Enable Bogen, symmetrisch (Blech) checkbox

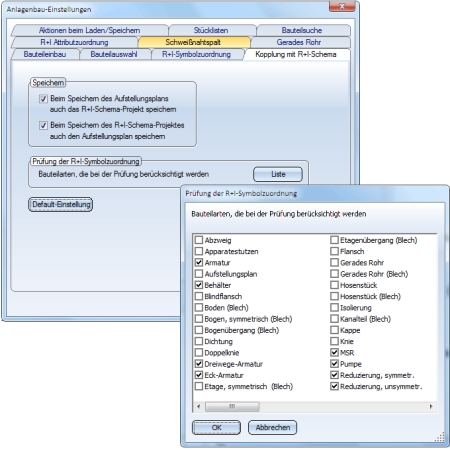click(x=199, y=319)
